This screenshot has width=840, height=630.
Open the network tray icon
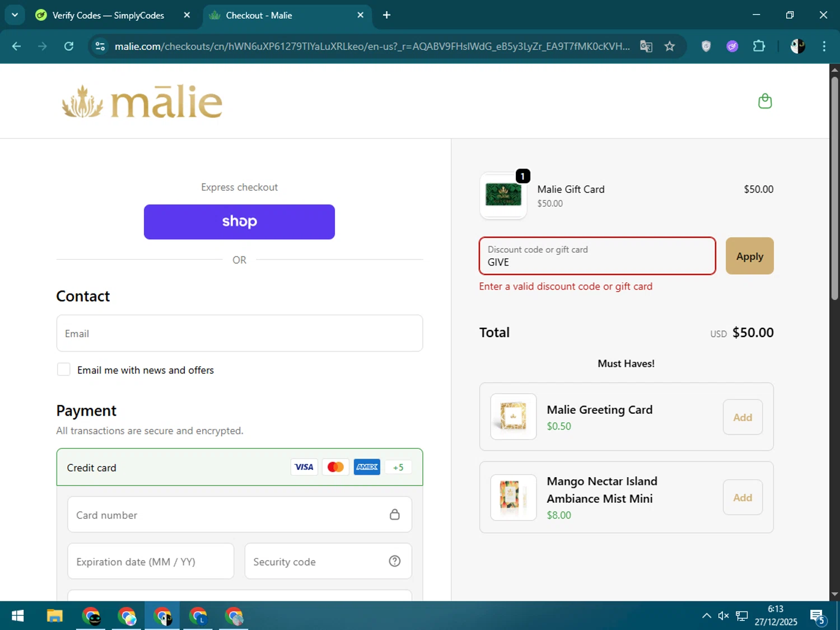point(742,616)
